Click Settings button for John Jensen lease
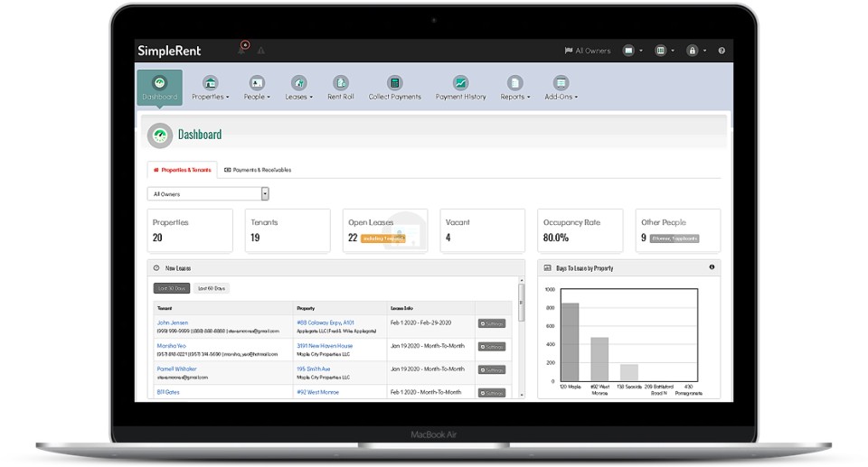Viewport: 868px width, 467px height. click(x=492, y=323)
